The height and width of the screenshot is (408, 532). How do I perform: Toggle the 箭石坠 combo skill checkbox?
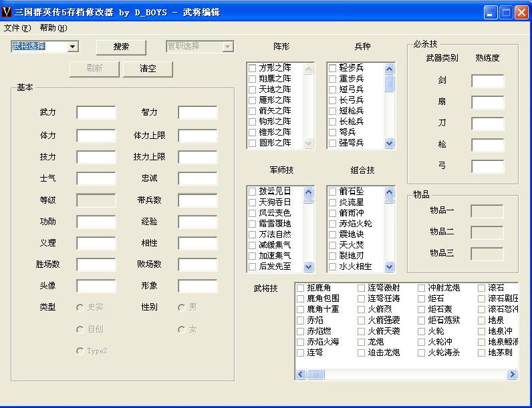point(333,192)
